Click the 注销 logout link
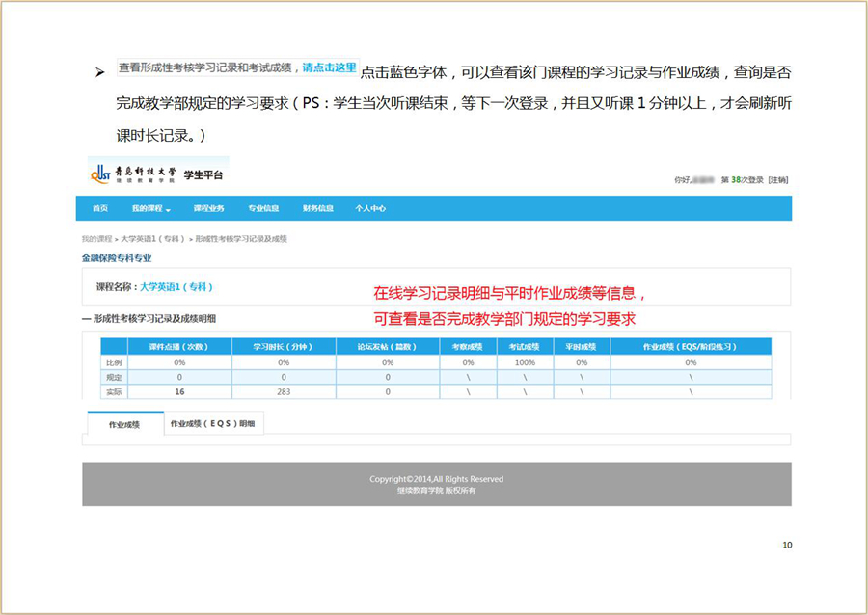 click(777, 180)
